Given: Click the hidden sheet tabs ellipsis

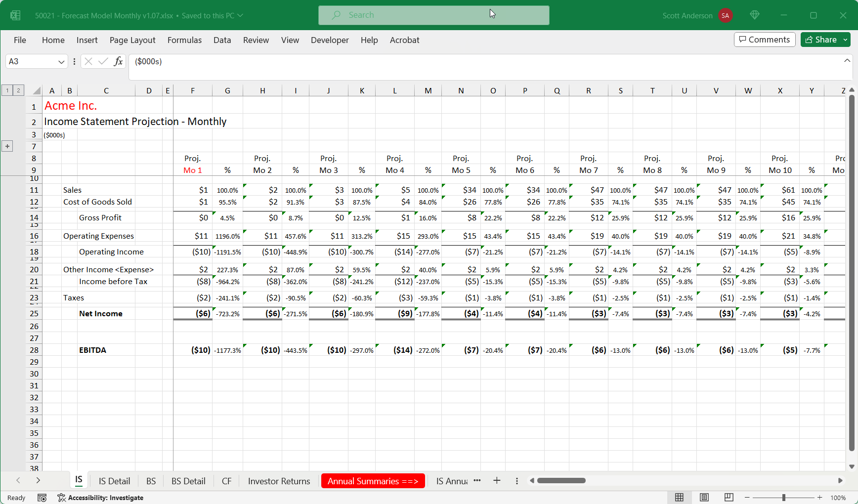Looking at the screenshot, I should pos(477,481).
